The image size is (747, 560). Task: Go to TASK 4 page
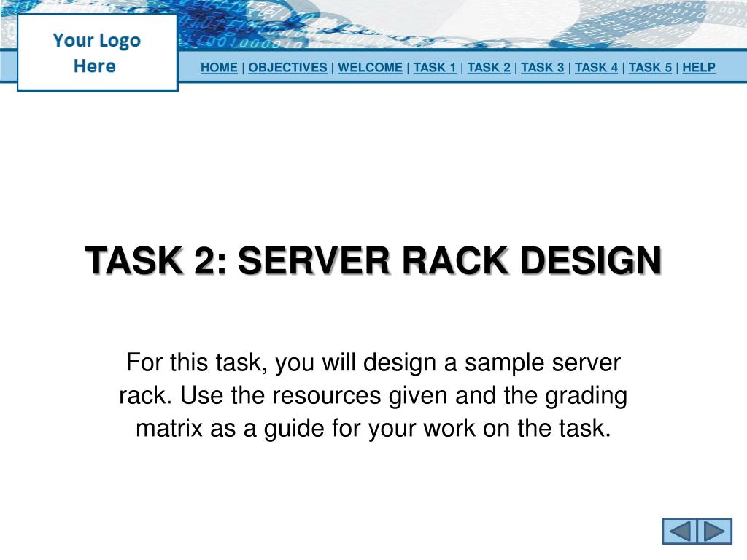click(x=596, y=68)
